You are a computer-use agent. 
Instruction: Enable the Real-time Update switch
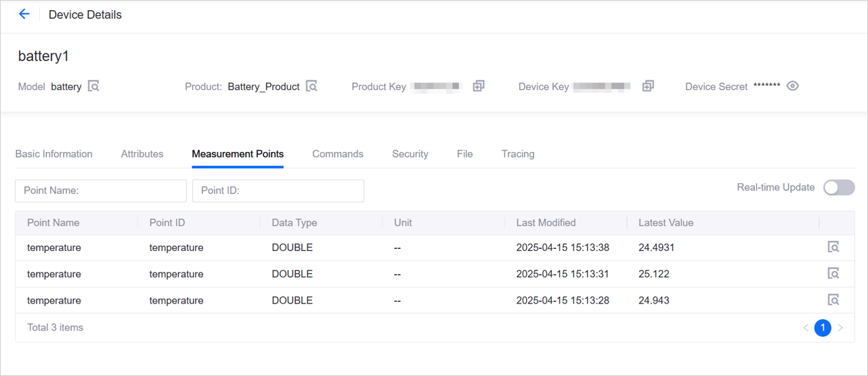pos(839,188)
